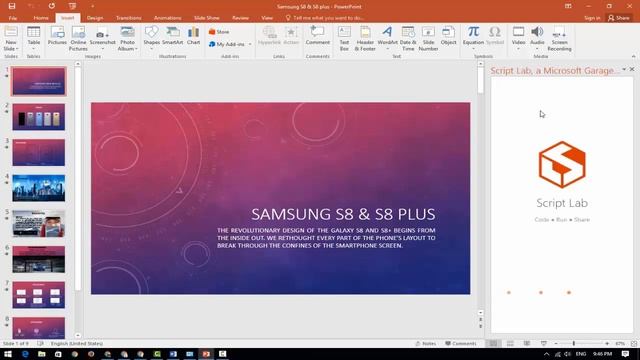640x360 pixels.
Task: Insert Slide Number
Action: coord(428,38)
